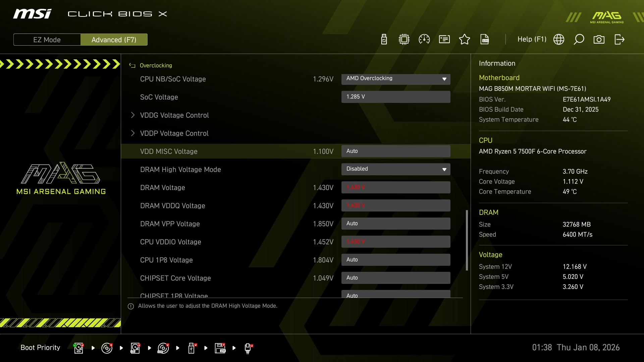The height and width of the screenshot is (362, 644).
Task: Select the DRAM Voltage row label
Action: click(x=163, y=188)
